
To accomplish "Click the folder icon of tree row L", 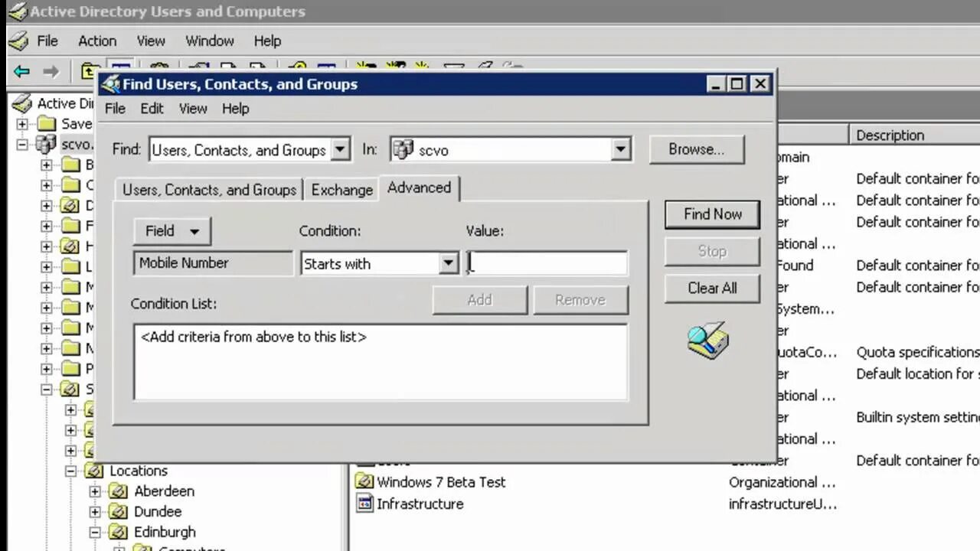I will coord(70,266).
